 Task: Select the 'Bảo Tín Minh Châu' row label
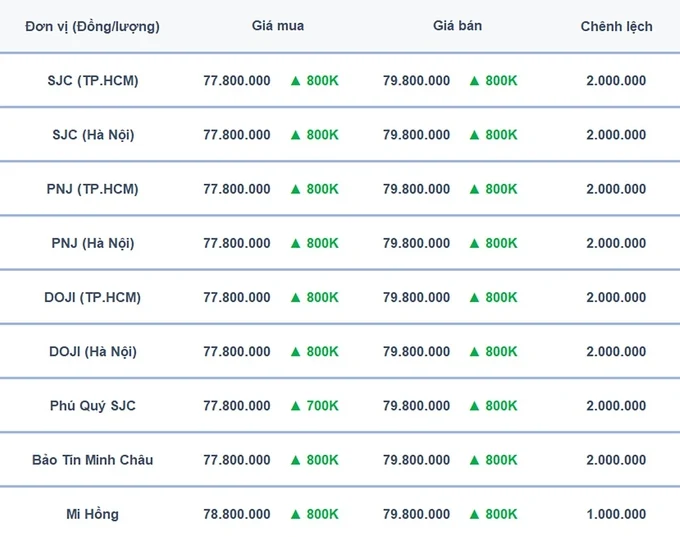(93, 460)
